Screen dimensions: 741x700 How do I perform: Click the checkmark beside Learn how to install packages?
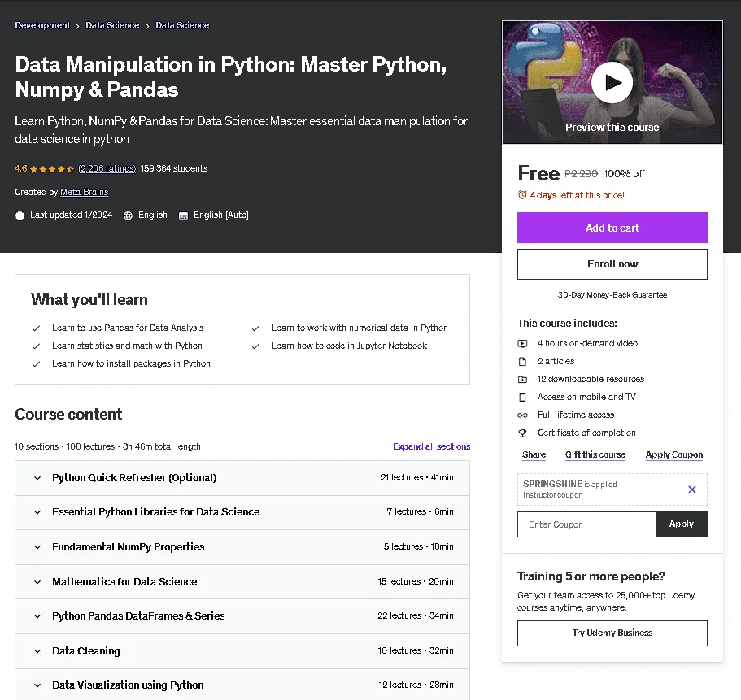[x=36, y=364]
